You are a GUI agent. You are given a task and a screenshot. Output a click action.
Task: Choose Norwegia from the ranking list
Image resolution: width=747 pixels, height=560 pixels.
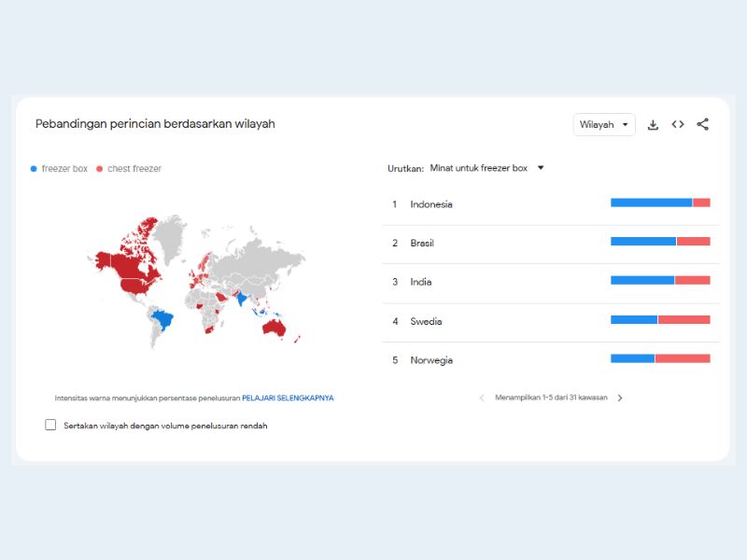coord(431,360)
